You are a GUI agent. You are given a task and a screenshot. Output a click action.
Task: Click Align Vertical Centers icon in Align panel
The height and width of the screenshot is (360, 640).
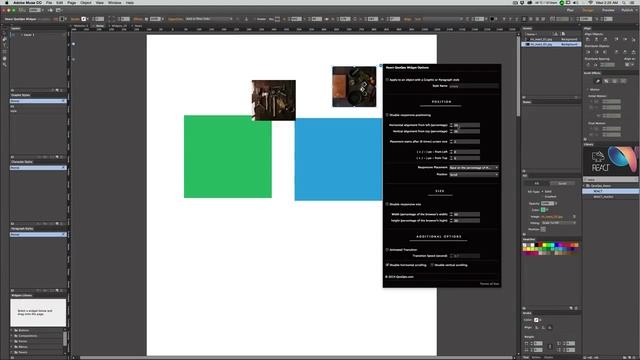click(625, 39)
